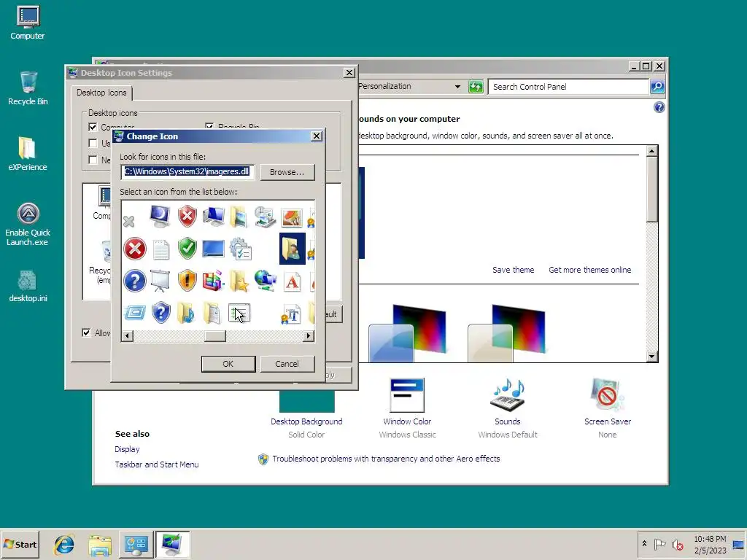Click the icon file path input field
This screenshot has height=560, width=747.
pos(187,172)
